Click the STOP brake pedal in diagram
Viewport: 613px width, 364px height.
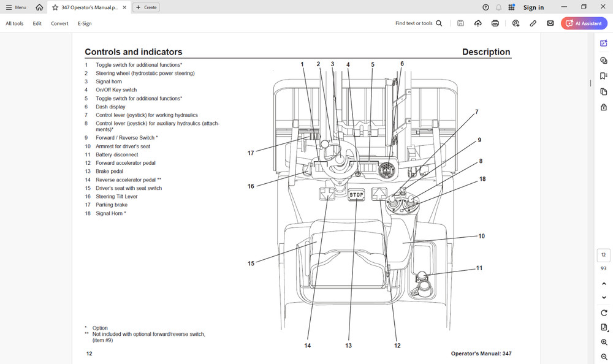tap(356, 194)
